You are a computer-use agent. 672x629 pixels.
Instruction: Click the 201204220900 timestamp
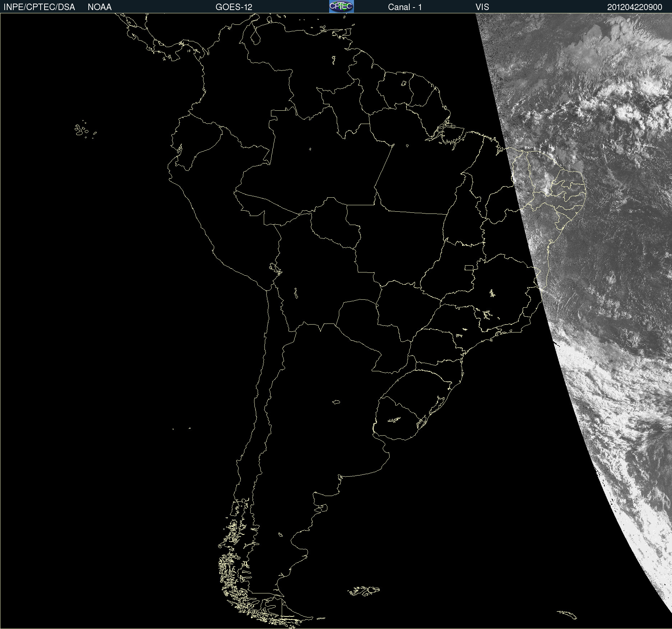tap(635, 7)
